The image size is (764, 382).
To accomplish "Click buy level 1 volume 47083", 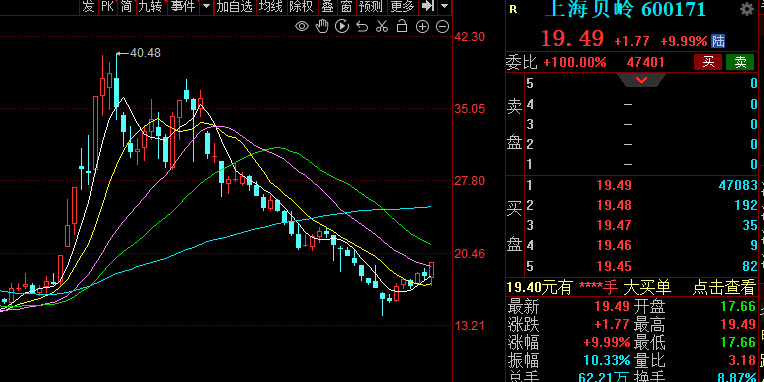I will (738, 185).
